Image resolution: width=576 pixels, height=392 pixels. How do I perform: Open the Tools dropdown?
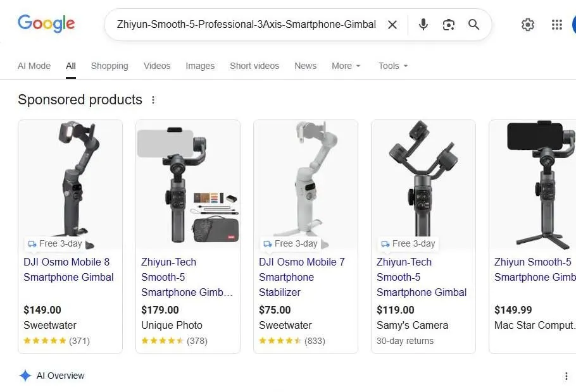coord(392,66)
